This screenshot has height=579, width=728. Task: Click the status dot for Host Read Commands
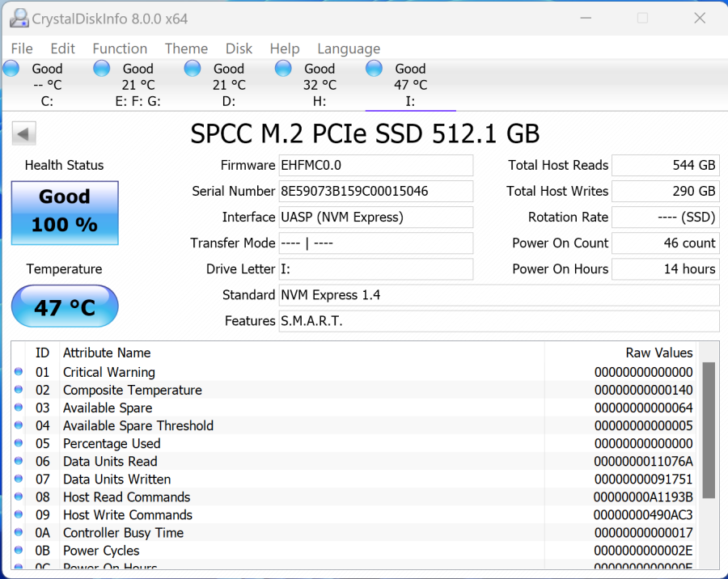pyautogui.click(x=19, y=497)
